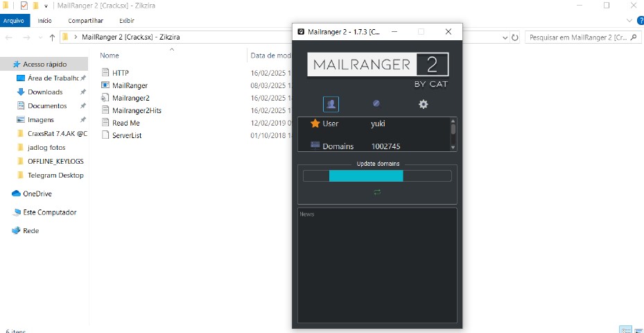Select Este Computador in the navigation pane

click(49, 212)
